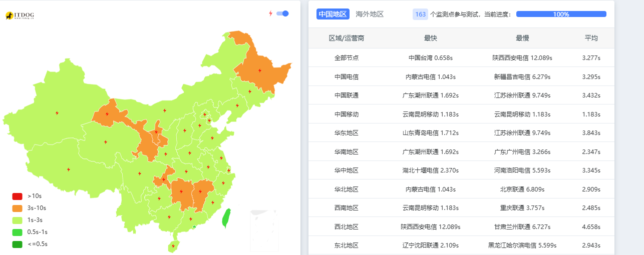
Task: Click the 平均 column header
Action: pos(591,38)
